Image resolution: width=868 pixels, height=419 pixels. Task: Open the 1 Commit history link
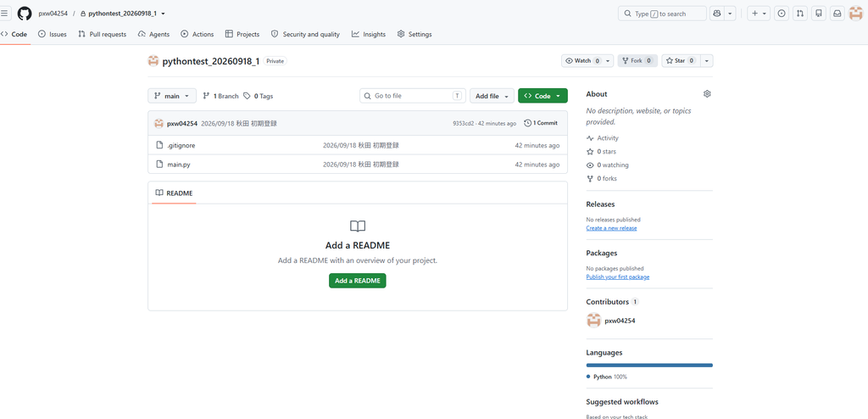[541, 123]
